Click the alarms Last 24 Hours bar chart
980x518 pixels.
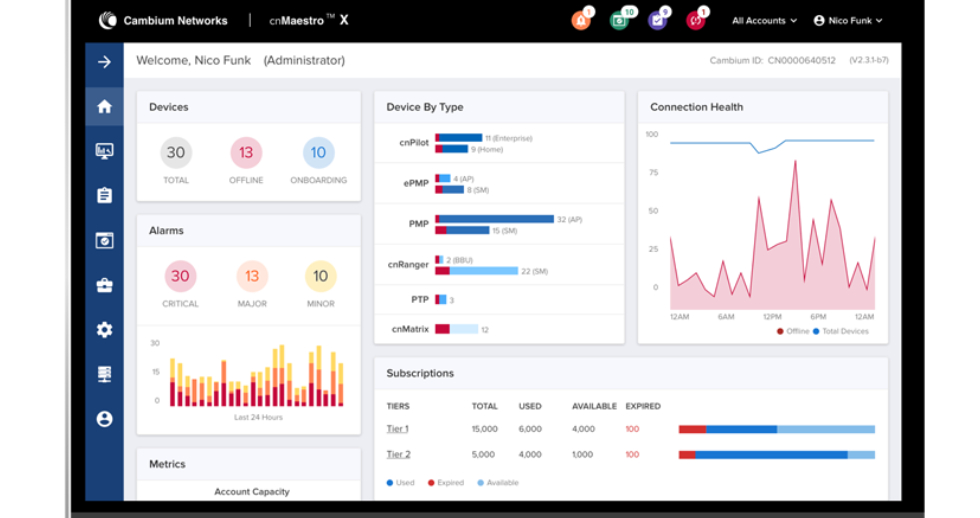pyautogui.click(x=257, y=375)
